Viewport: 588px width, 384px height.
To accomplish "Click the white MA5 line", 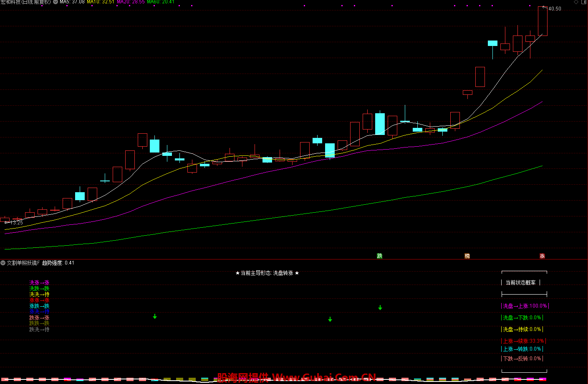I will 492,91.
